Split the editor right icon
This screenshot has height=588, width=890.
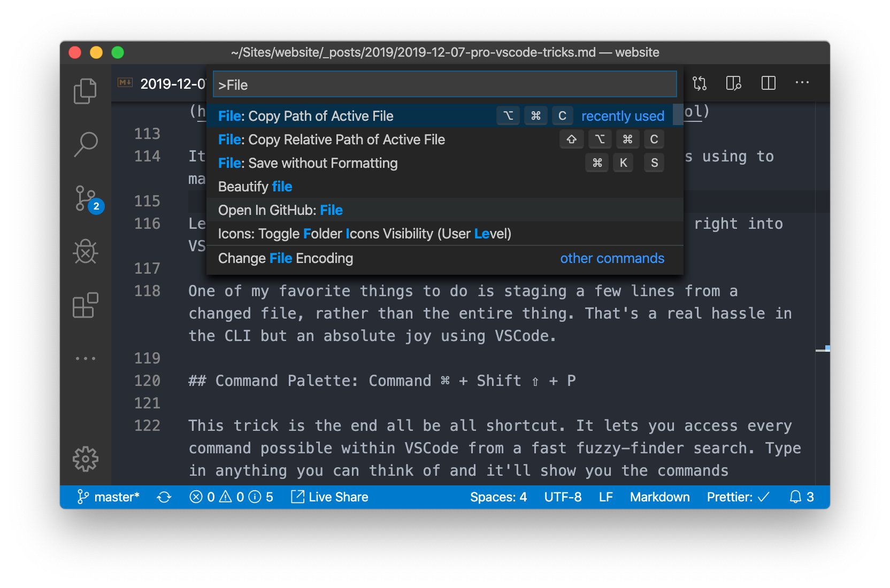(x=768, y=83)
